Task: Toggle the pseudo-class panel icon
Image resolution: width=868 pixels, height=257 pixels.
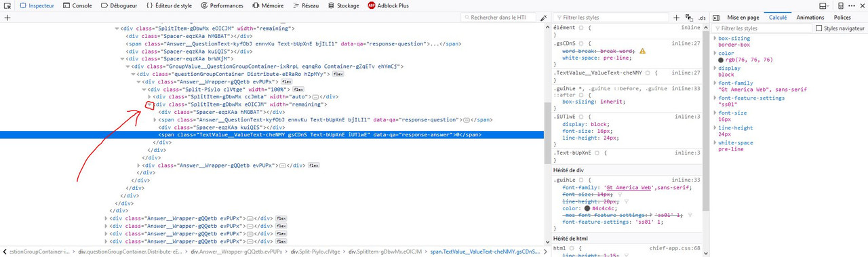Action: (x=689, y=18)
